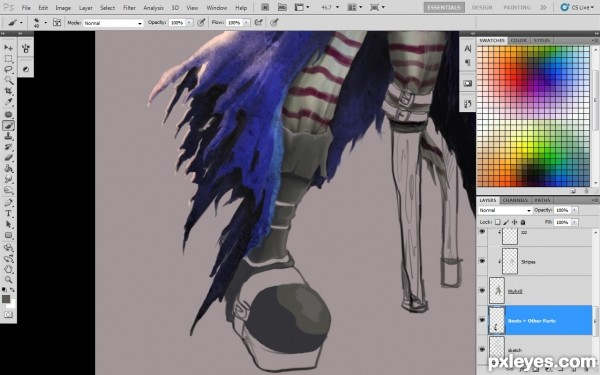Open brush Opacity slider arrow
The image size is (600, 375).
189,23
